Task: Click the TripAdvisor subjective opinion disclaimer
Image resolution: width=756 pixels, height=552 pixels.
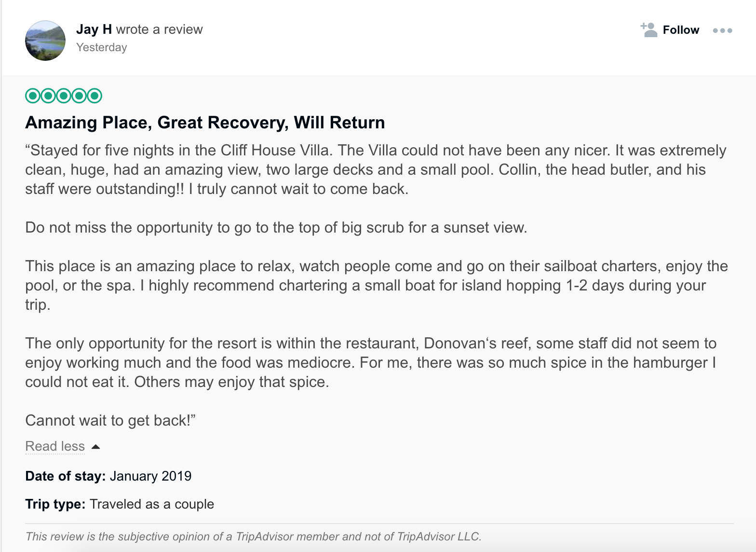Action: click(x=253, y=537)
